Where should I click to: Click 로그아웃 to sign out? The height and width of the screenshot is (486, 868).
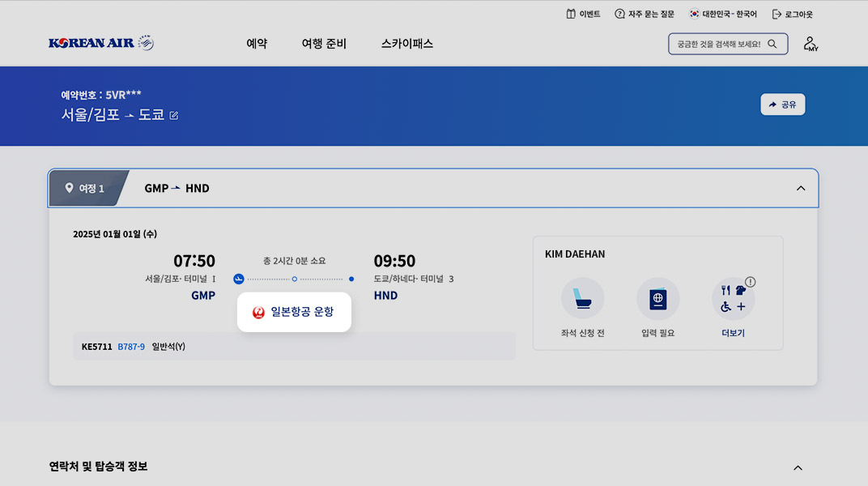(x=792, y=14)
